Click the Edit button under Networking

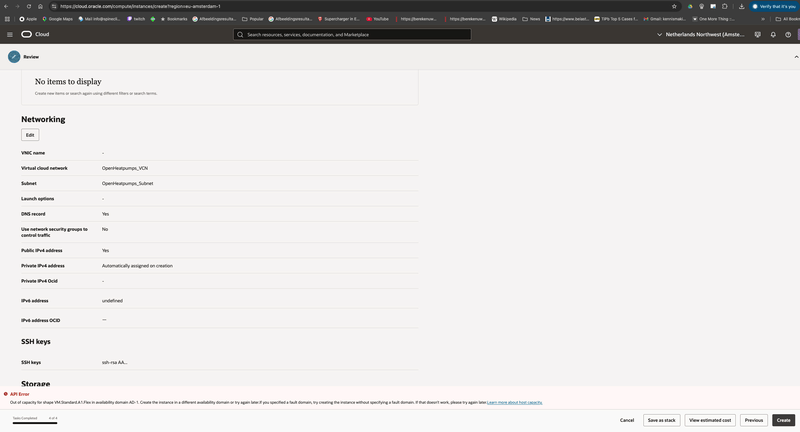pos(30,135)
